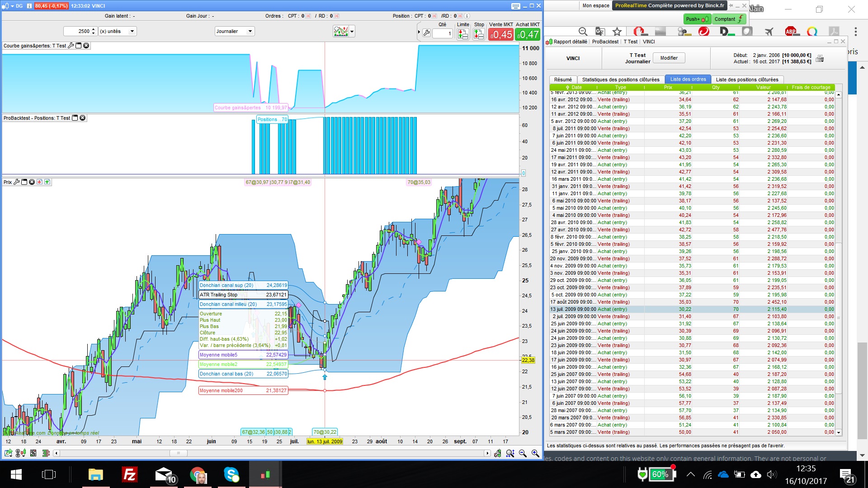Click the chart zoom-in magnifier icon
Screen dimensions: 868x488
pyautogui.click(x=535, y=453)
